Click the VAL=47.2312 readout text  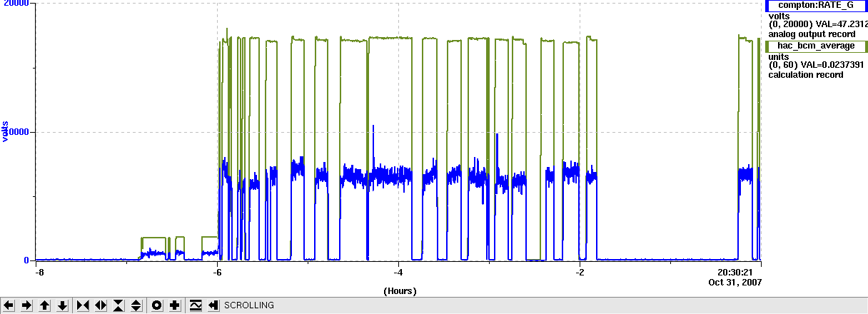[x=842, y=24]
